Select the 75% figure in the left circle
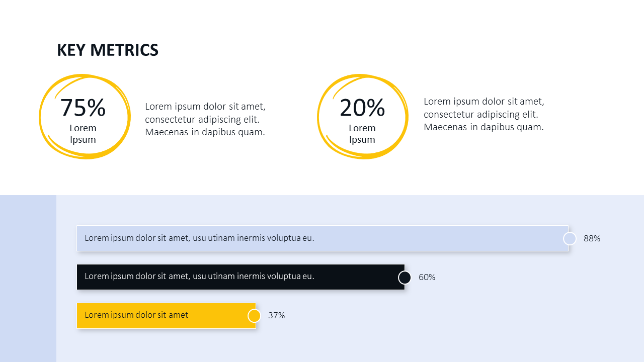The height and width of the screenshot is (362, 644). [x=83, y=108]
